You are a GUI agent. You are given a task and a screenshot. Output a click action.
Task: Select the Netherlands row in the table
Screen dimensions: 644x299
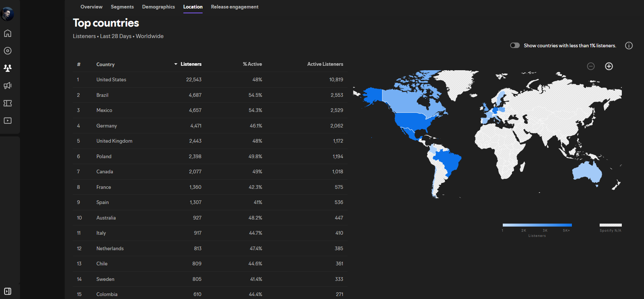tap(210, 248)
